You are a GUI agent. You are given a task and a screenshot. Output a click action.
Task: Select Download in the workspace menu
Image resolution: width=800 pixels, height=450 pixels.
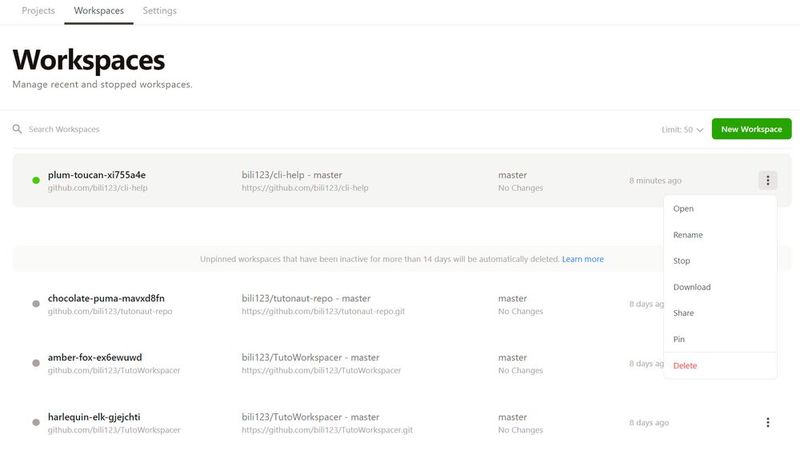(x=692, y=287)
